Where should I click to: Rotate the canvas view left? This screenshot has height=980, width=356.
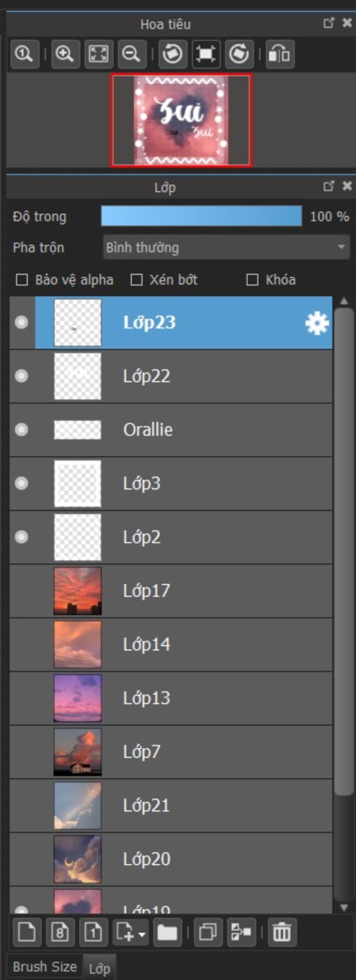(173, 54)
